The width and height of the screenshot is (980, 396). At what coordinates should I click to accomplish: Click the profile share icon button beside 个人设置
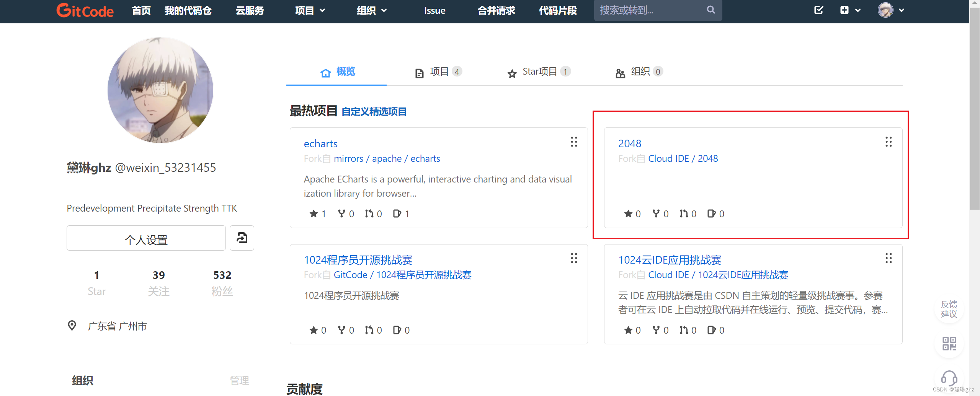click(x=242, y=238)
